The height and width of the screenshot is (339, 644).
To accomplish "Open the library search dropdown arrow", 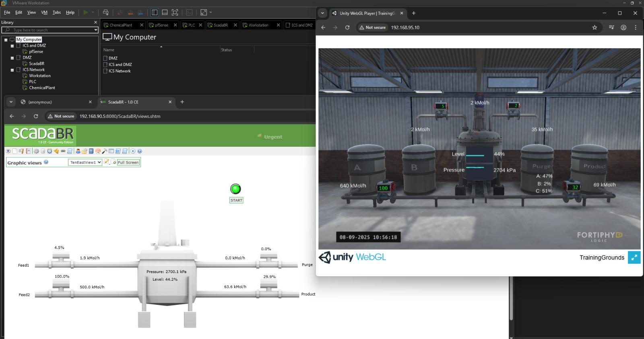I will (95, 30).
